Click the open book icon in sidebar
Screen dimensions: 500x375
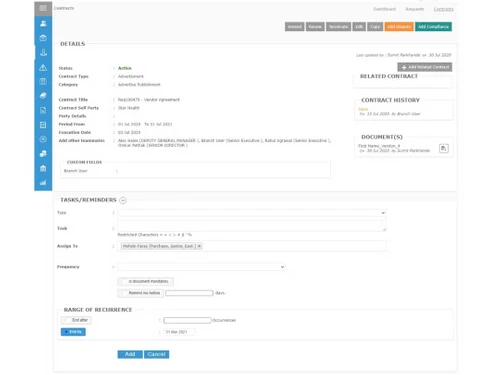(43, 82)
